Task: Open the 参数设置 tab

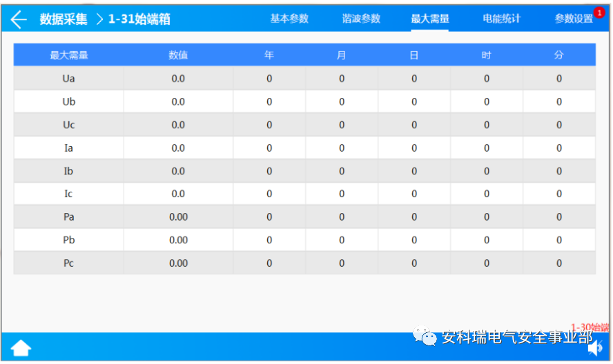Action: (x=574, y=19)
